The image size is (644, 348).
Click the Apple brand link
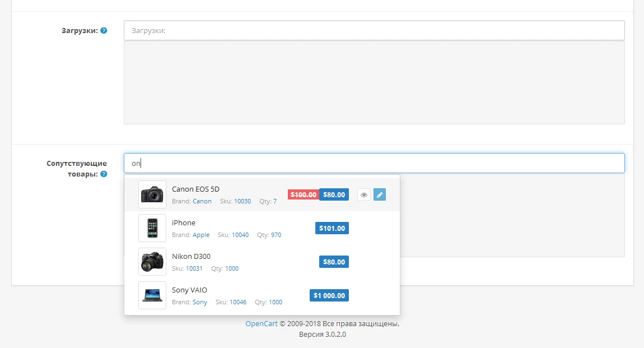pos(201,235)
